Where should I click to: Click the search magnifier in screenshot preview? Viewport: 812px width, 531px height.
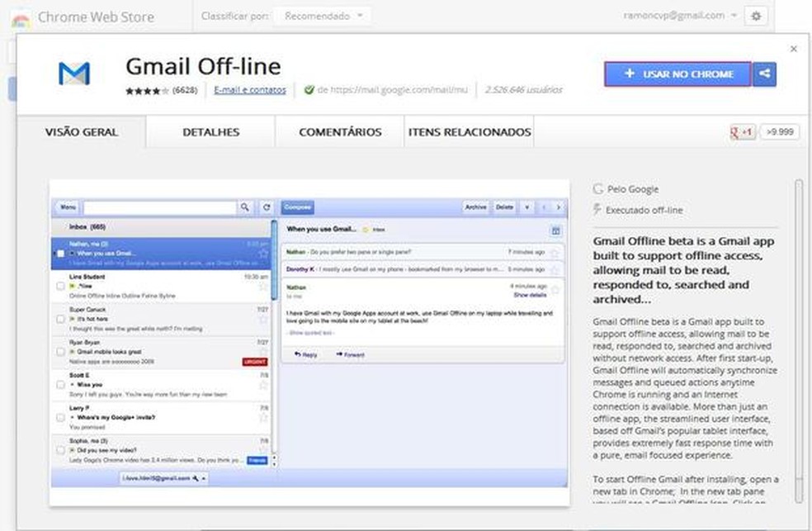[244, 207]
